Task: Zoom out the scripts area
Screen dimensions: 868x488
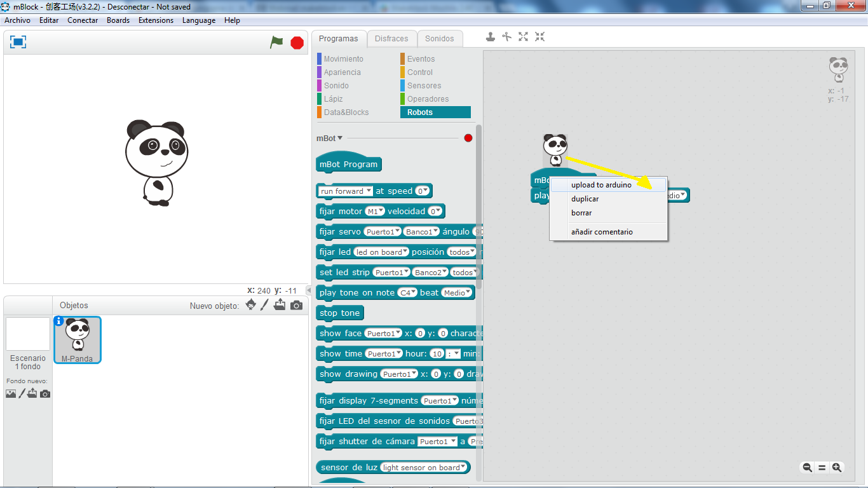Action: (x=807, y=467)
